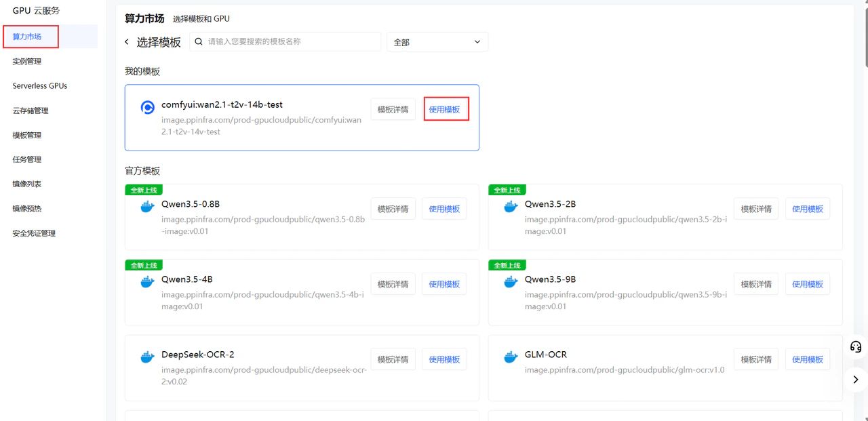Click the Docker icon of Qwen3.5-9B

click(511, 282)
